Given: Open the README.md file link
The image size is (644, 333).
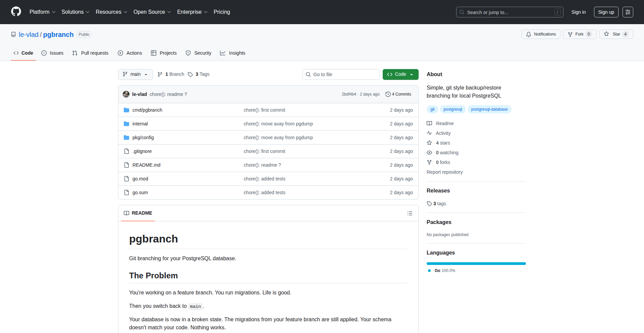Looking at the screenshot, I should (x=146, y=165).
